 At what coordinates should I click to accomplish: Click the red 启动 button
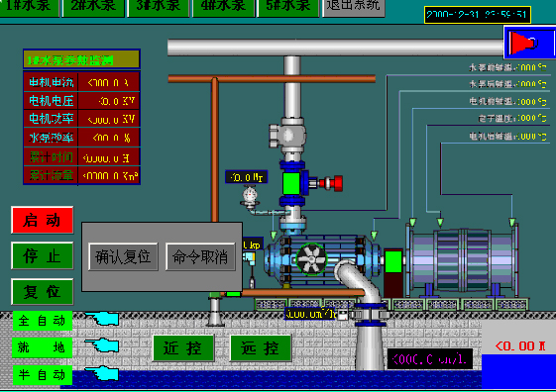coord(43,221)
